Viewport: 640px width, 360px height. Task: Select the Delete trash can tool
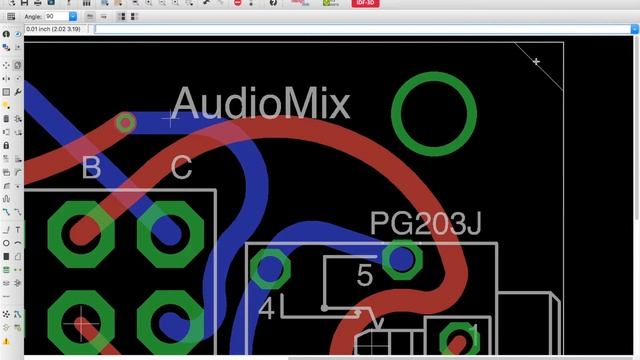point(6,119)
